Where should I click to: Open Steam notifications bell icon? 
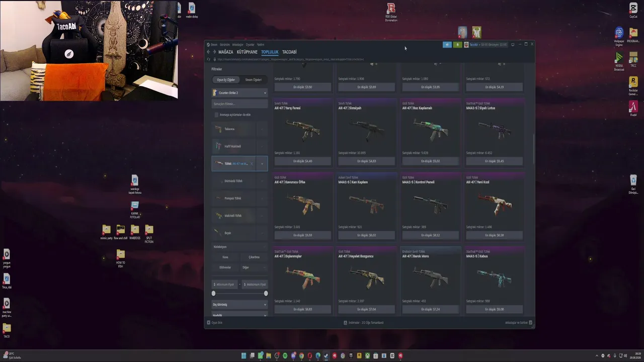pyautogui.click(x=457, y=45)
